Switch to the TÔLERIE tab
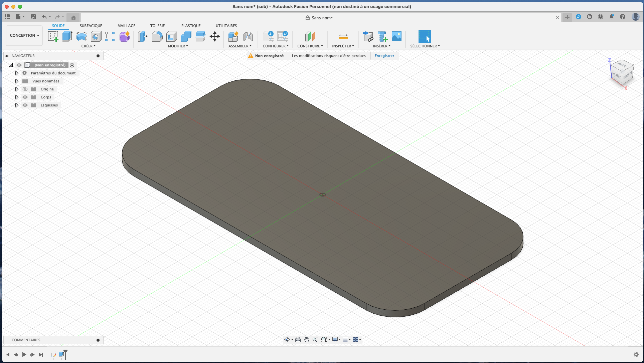644x363 pixels. [x=158, y=26]
